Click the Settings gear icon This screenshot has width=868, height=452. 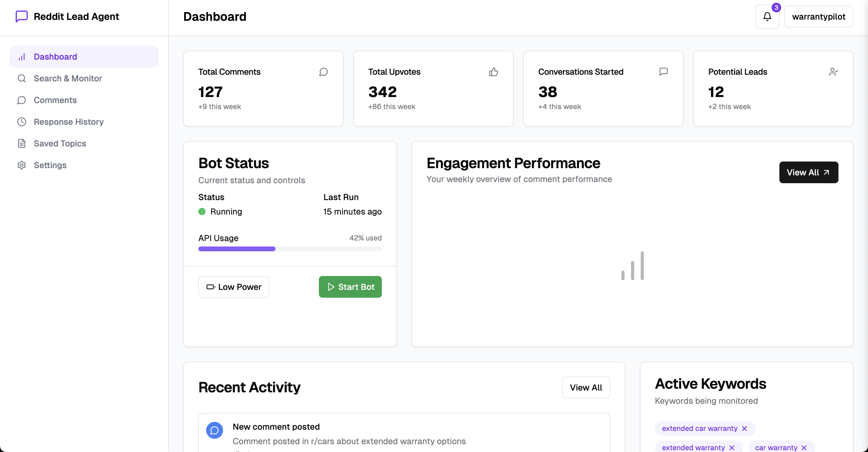(x=22, y=165)
